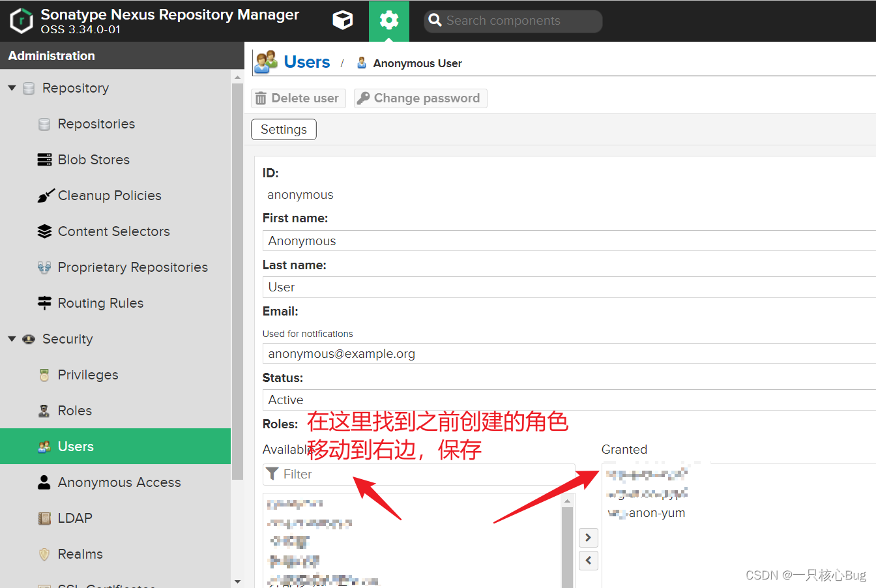876x588 pixels.
Task: Click the Content Selectors layers icon
Action: tap(44, 231)
